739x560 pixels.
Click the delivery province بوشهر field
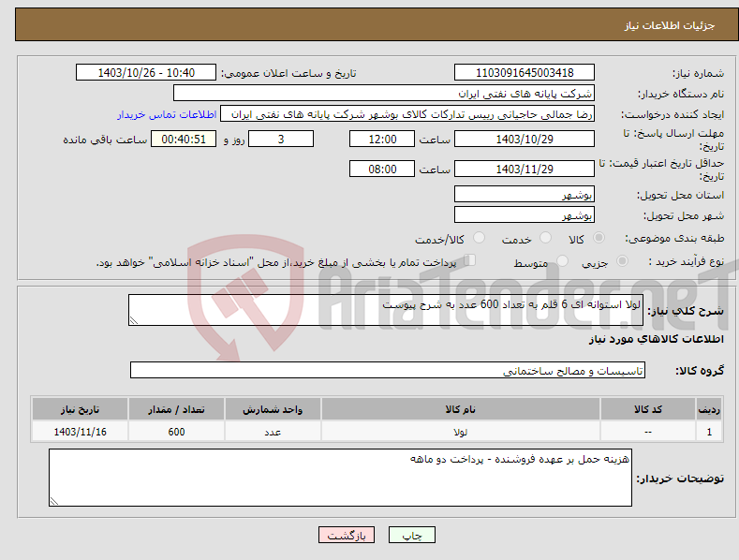525,194
